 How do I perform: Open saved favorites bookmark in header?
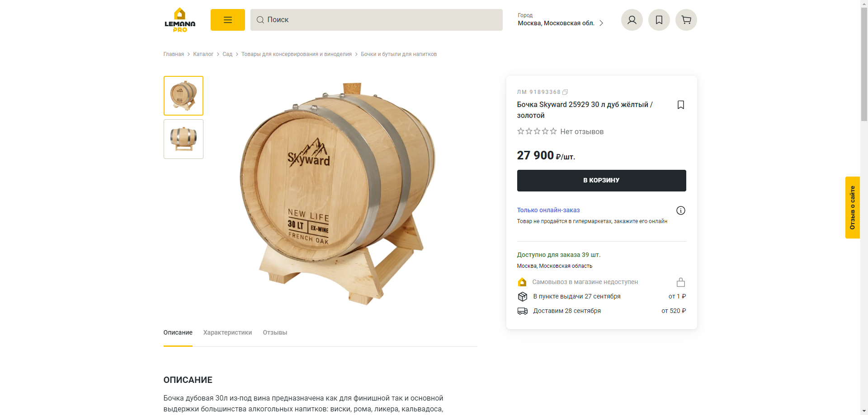(659, 20)
